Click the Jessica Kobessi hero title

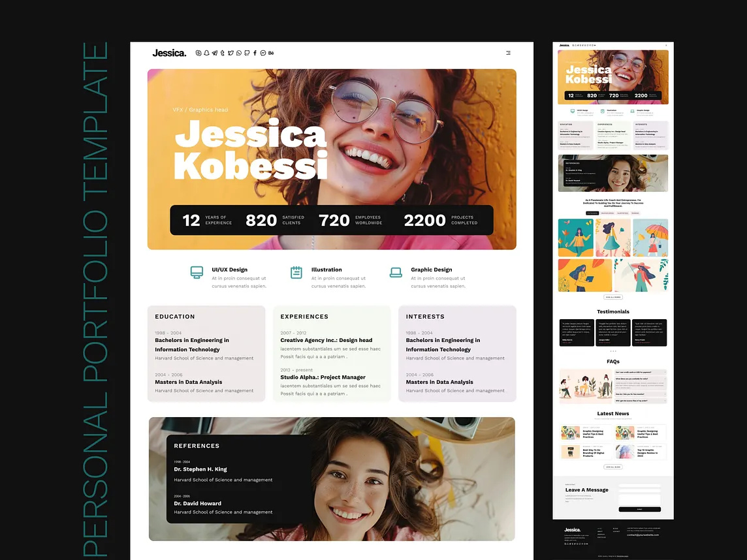(251, 149)
